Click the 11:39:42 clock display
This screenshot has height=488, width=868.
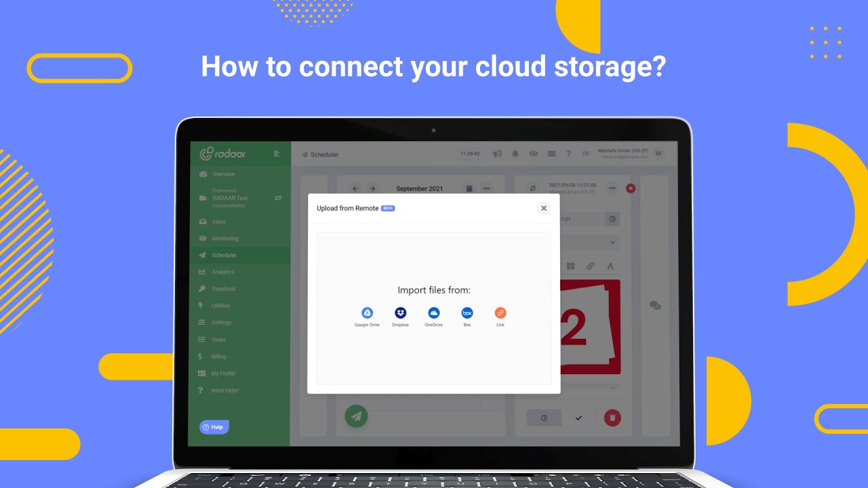coord(470,154)
